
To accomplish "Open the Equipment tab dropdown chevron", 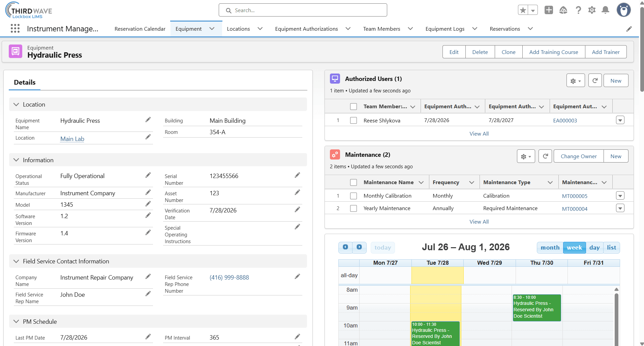I will click(212, 29).
